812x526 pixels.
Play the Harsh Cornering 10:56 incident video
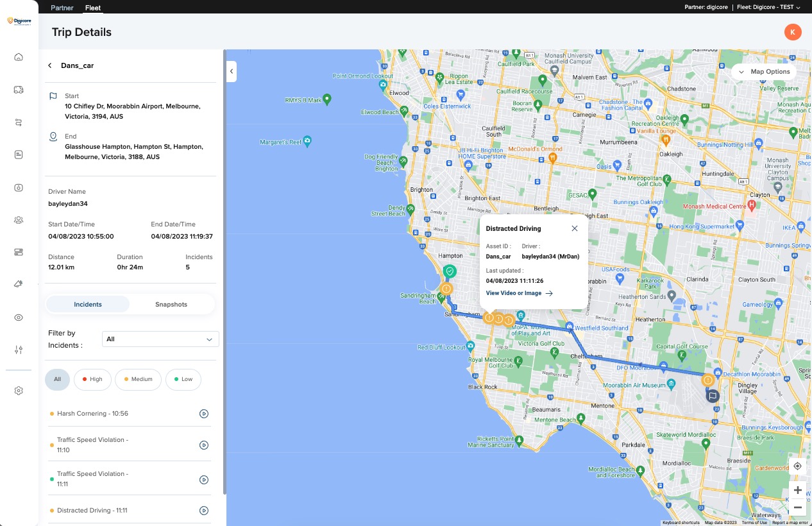pyautogui.click(x=204, y=414)
